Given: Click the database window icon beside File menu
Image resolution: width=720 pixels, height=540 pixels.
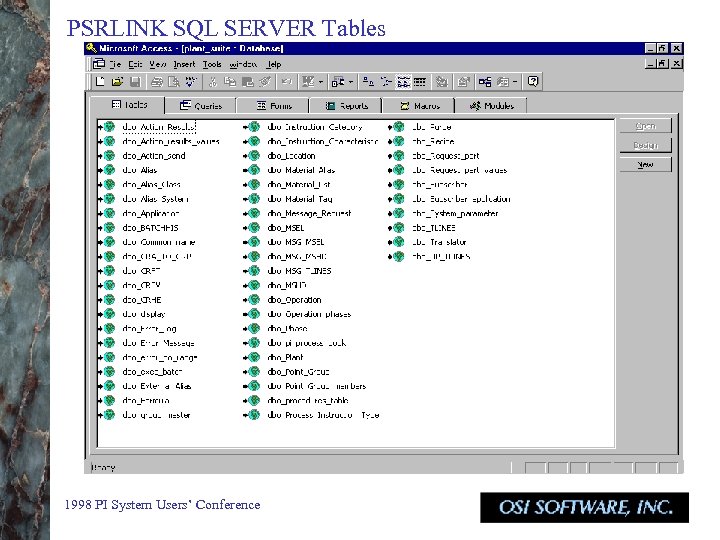Looking at the screenshot, I should (99, 64).
